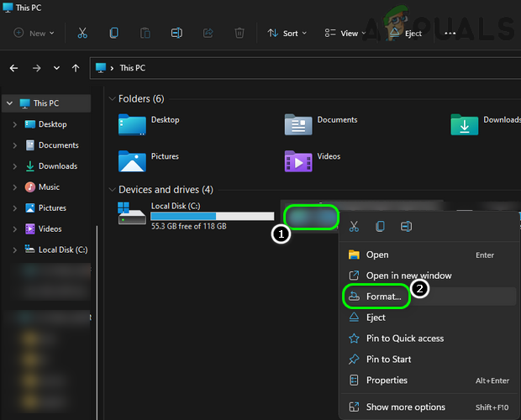Open the Documents folder in Folders section
The width and height of the screenshot is (521, 420).
(298, 123)
